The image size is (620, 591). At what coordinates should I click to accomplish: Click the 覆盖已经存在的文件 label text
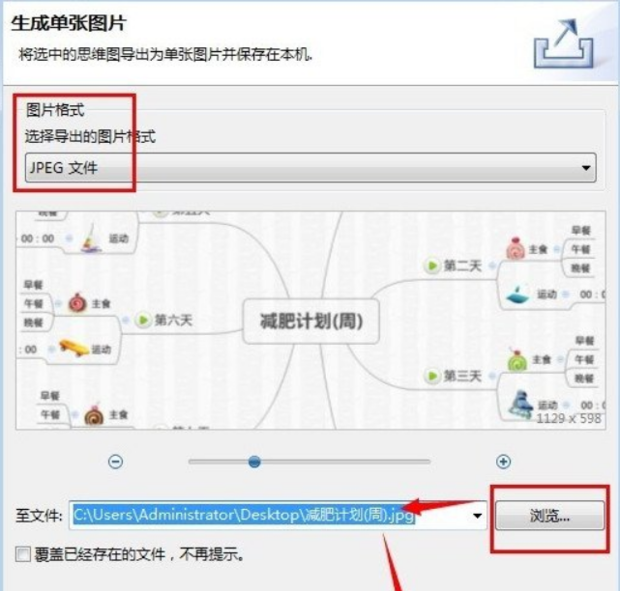pos(100,554)
